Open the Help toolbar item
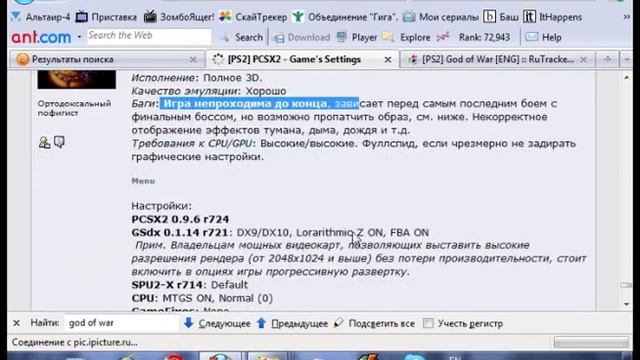 tap(543, 38)
